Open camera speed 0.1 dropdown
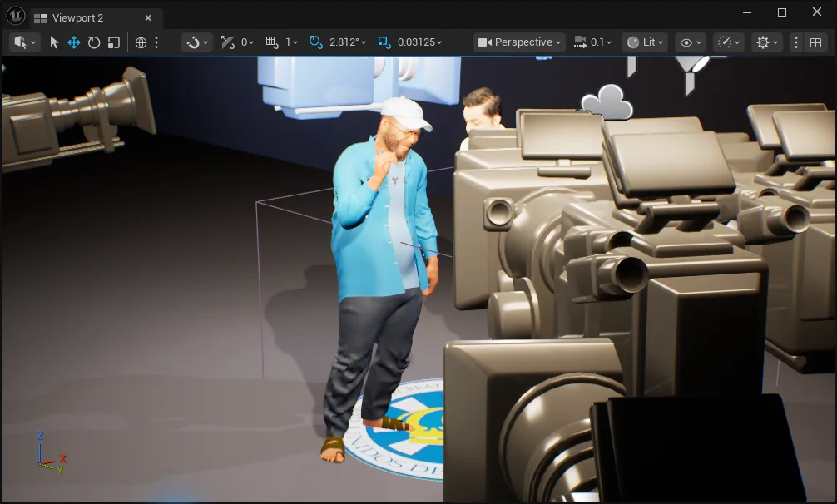The image size is (837, 504). click(601, 42)
